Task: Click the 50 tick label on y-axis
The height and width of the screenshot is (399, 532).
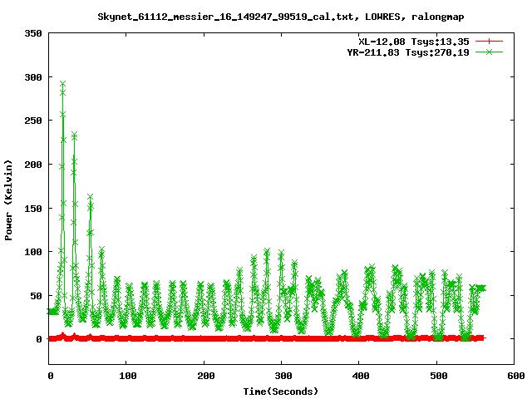Action: pos(36,295)
